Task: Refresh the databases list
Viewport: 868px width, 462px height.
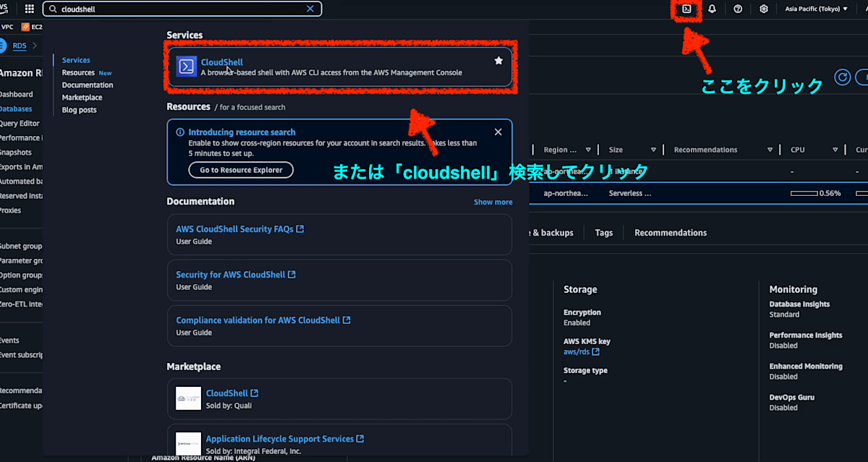Action: point(842,77)
